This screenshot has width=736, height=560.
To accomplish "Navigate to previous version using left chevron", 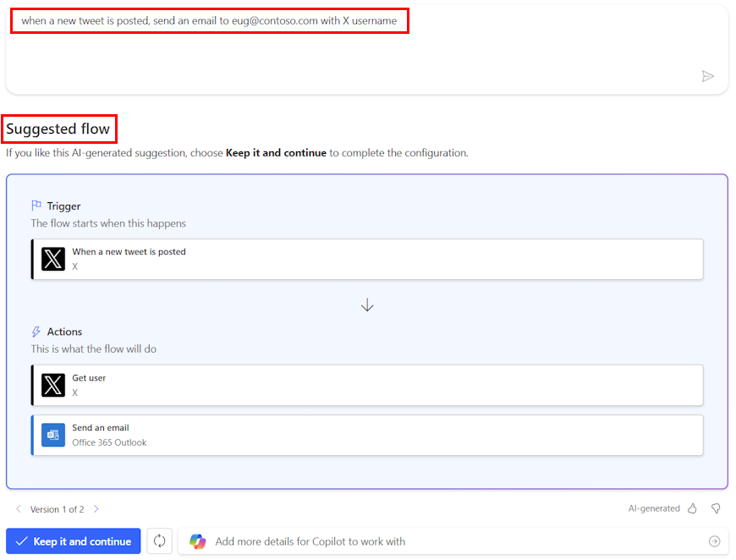I will pos(18,509).
